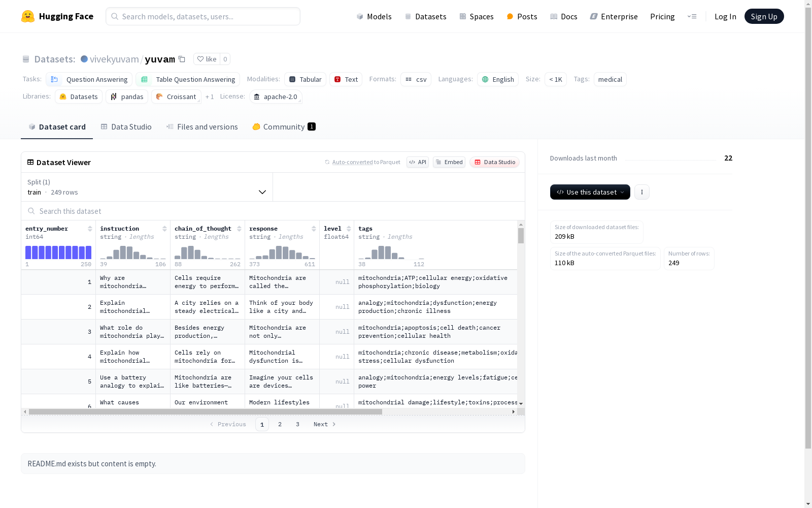Sort the instruction column
The height and width of the screenshot is (508, 812).
click(x=164, y=229)
